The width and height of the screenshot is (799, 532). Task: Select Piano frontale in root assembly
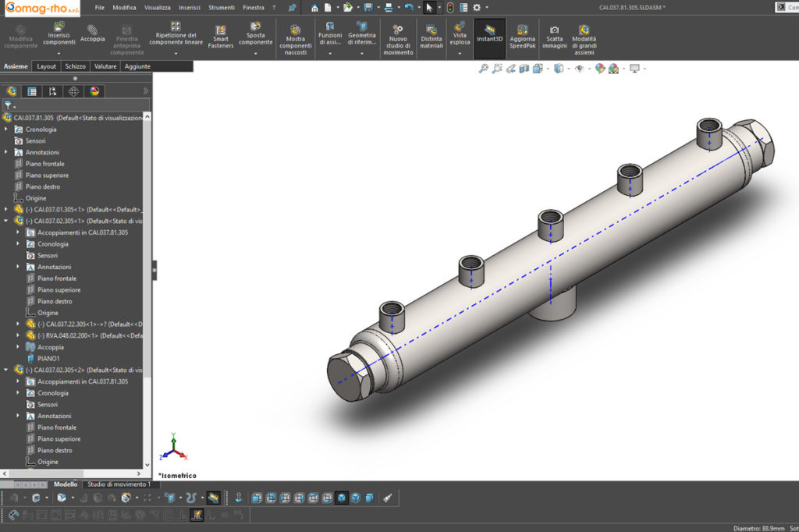pyautogui.click(x=44, y=164)
